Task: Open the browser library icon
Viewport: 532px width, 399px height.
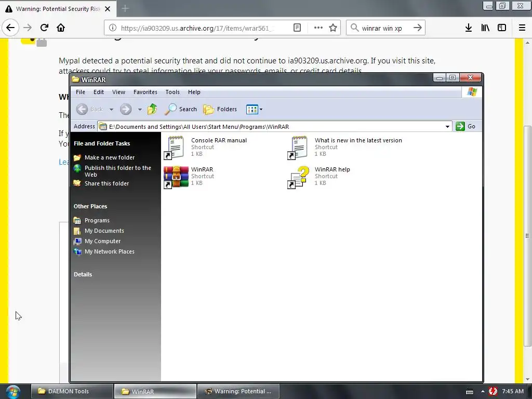Action: [x=485, y=28]
